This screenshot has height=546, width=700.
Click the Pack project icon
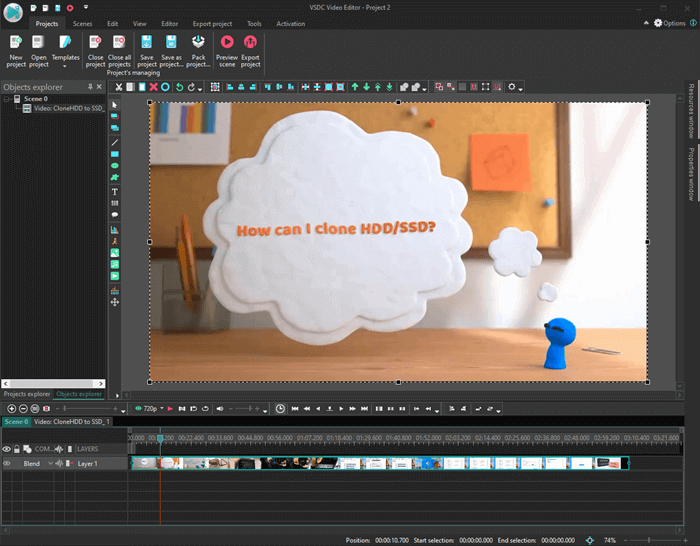coord(198,42)
